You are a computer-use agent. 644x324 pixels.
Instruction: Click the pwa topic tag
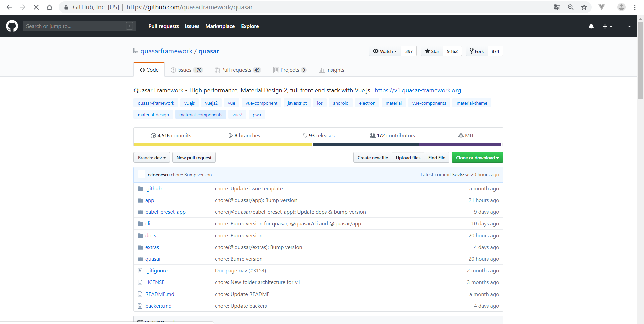coord(257,115)
